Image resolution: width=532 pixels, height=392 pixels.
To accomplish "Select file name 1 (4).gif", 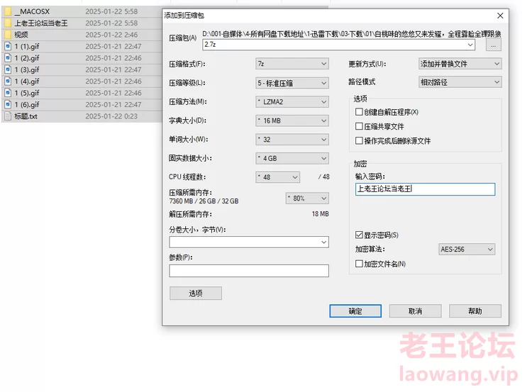I will click(x=27, y=82).
